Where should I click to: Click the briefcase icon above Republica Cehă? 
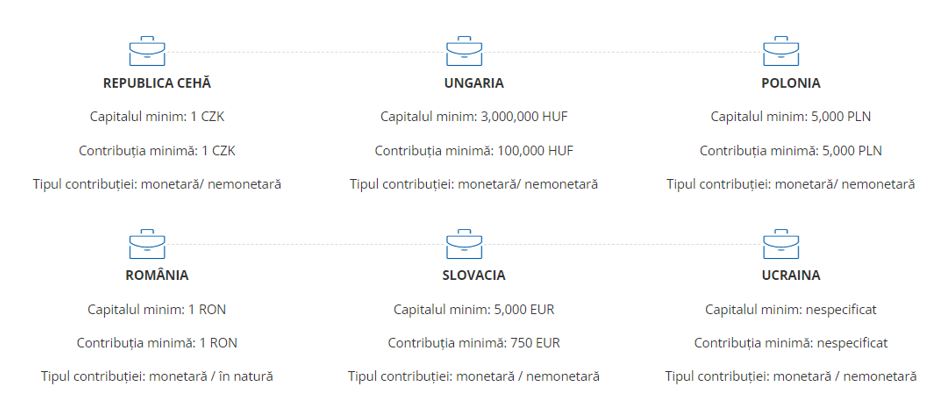point(147,51)
